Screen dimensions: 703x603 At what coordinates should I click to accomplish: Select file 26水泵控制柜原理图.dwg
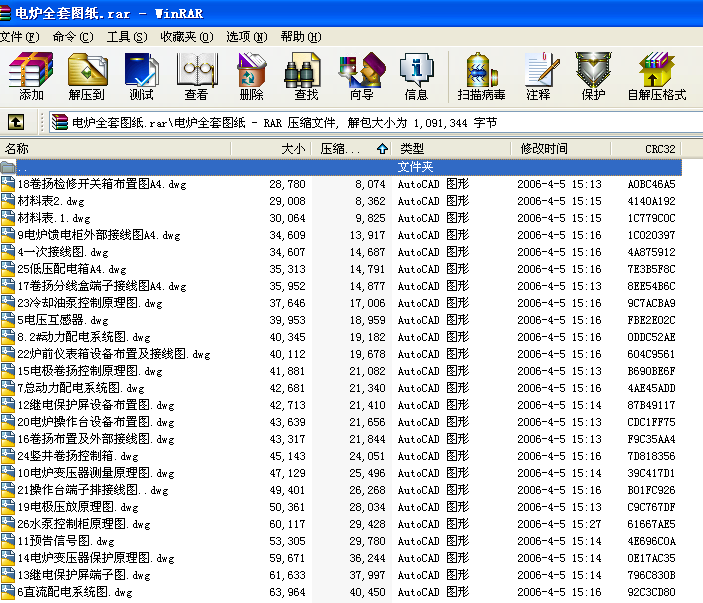(84, 525)
